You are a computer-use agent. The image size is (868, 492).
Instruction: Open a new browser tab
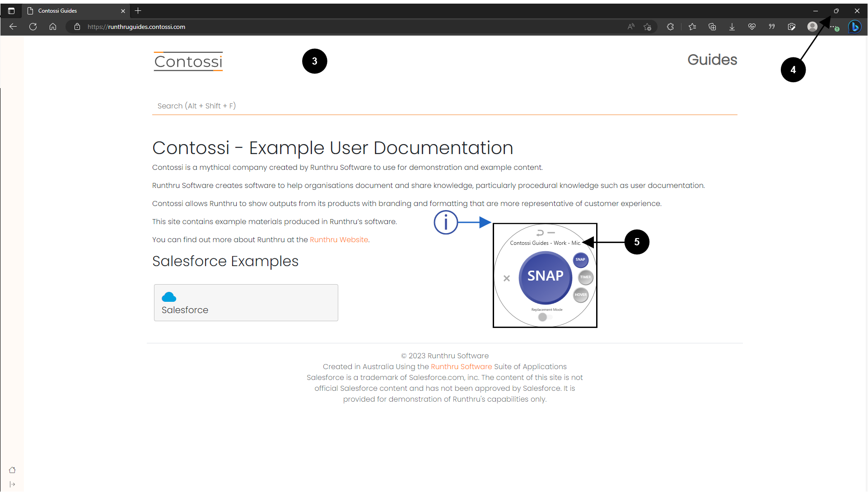click(138, 11)
